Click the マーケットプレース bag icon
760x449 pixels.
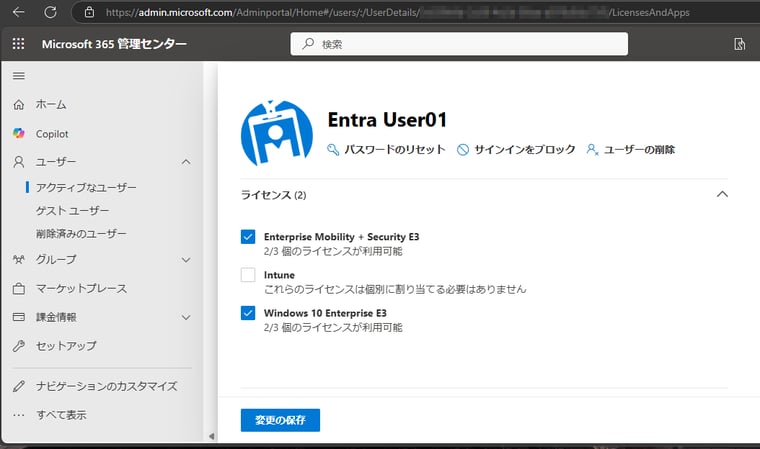[19, 289]
